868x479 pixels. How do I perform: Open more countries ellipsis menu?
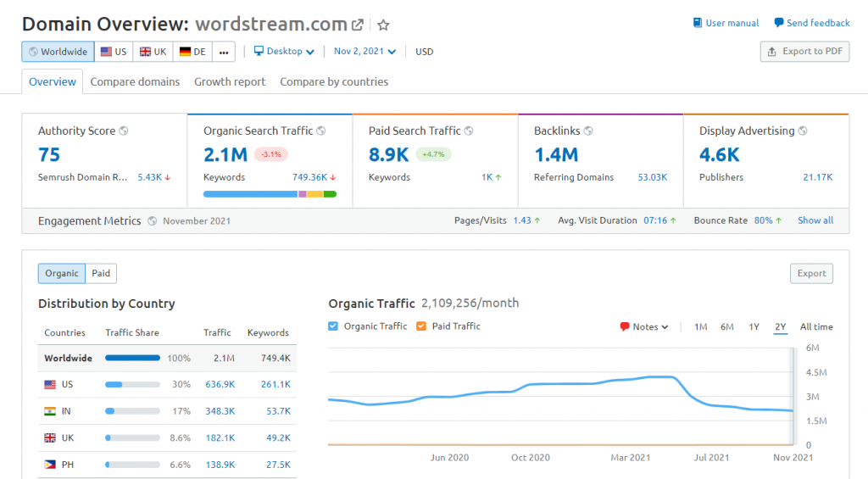point(224,52)
